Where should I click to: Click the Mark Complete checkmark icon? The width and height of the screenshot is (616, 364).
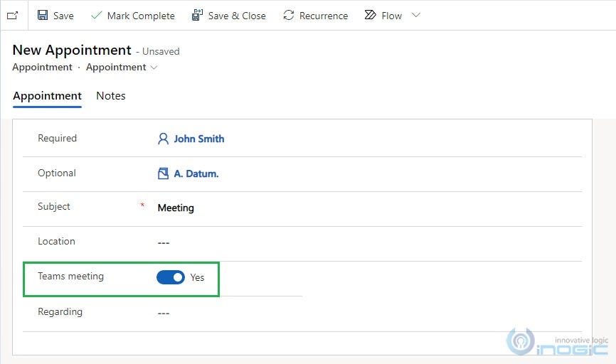pyautogui.click(x=96, y=16)
